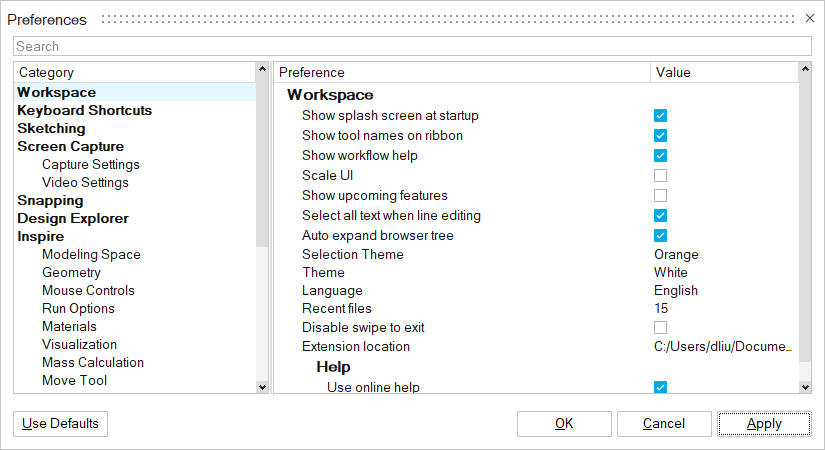Click preference list scroll-up arrow
This screenshot has width=825, height=450.
coord(805,71)
